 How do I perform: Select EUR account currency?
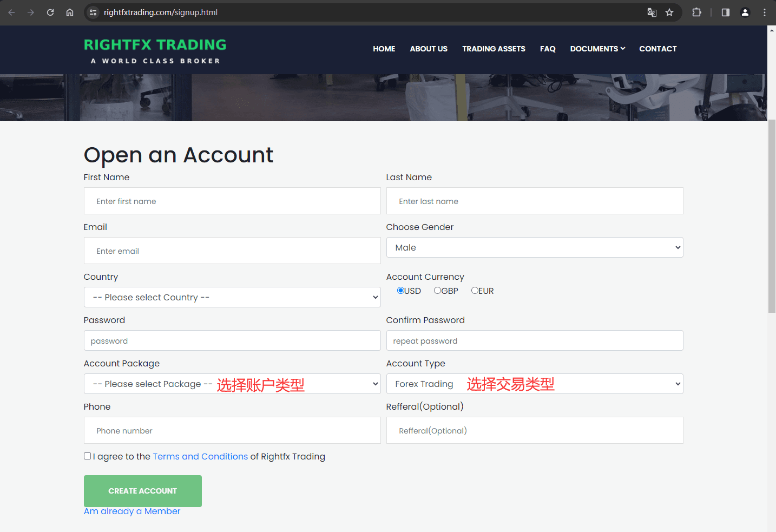click(x=475, y=291)
